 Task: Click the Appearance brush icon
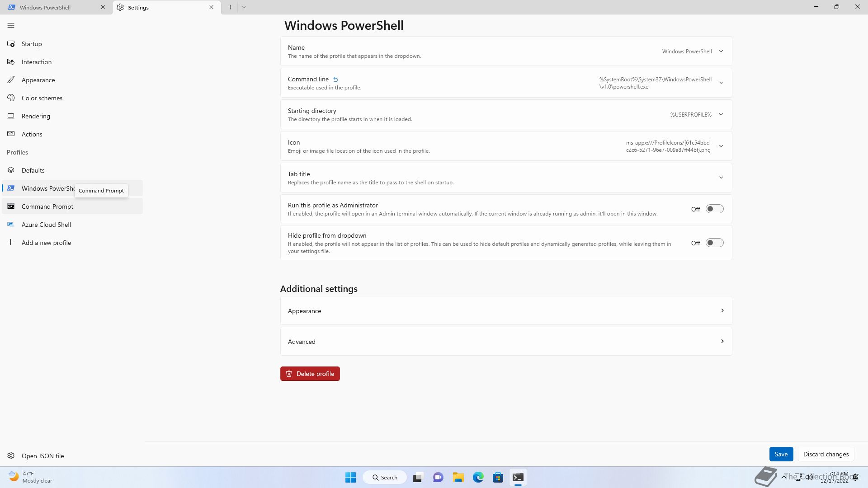point(11,80)
